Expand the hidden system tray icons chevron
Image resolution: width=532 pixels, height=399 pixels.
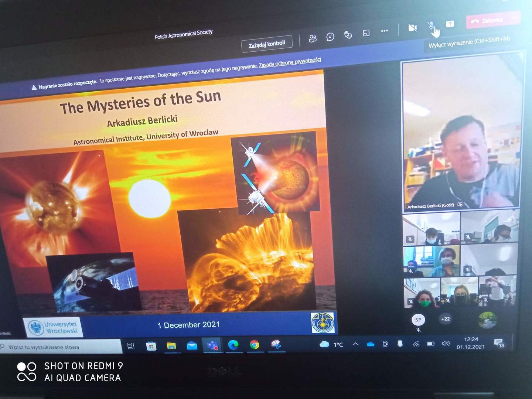click(355, 344)
